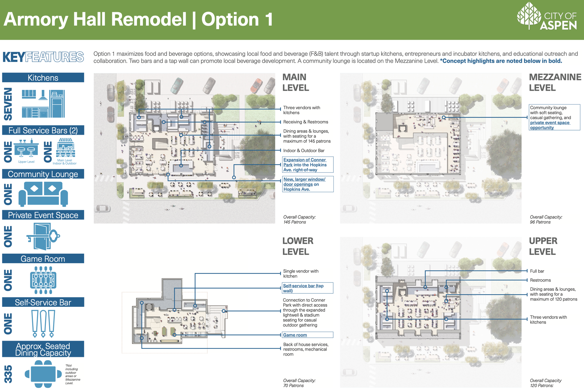Select the Full Service Bars (2) header
The height and width of the screenshot is (392, 584).
coord(43,130)
